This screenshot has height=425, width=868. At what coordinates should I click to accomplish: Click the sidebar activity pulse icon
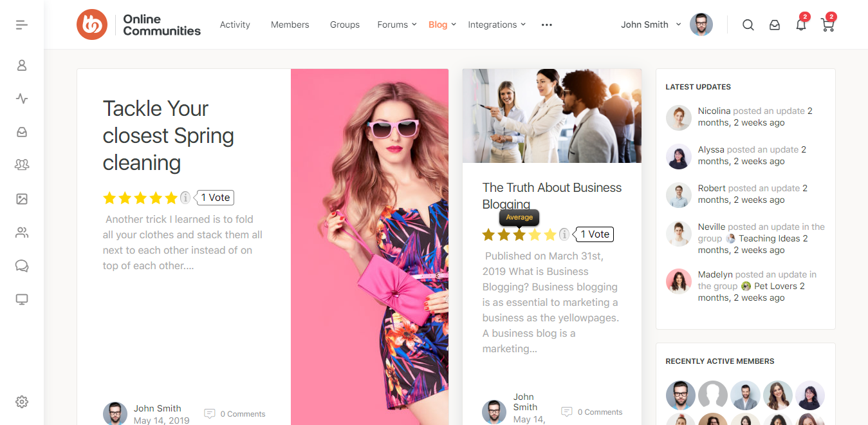point(22,99)
